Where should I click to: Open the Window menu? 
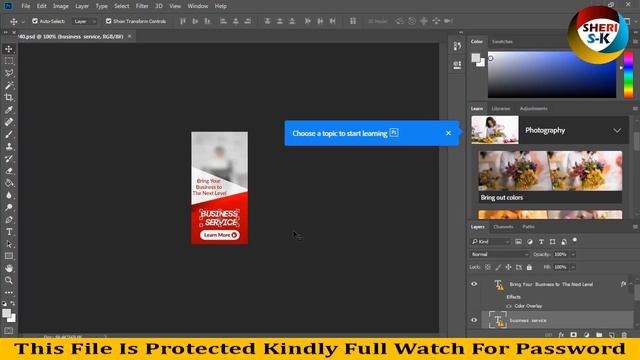pyautogui.click(x=198, y=6)
